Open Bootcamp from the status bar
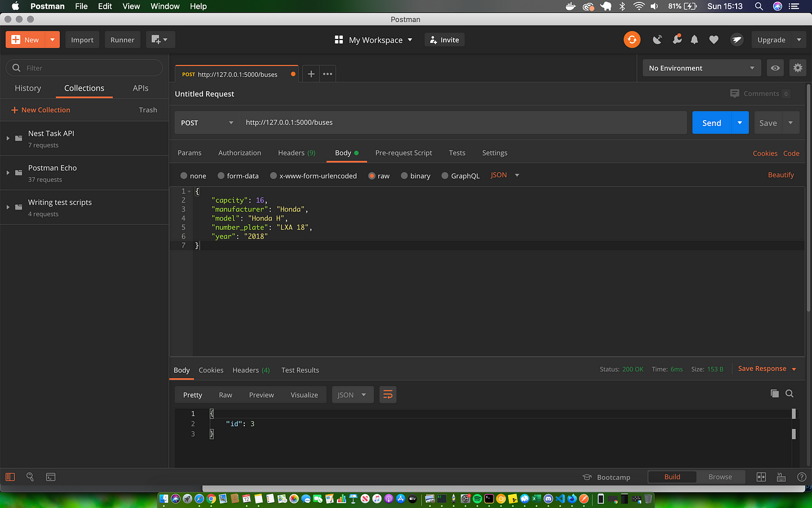Image resolution: width=812 pixels, height=508 pixels. coord(606,477)
